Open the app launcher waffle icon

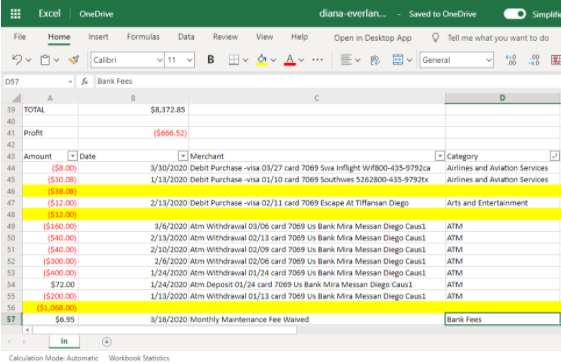point(15,14)
